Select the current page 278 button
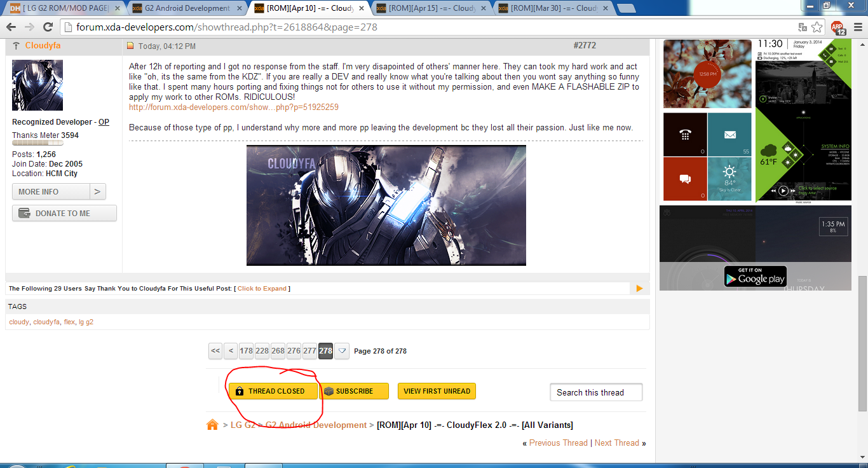The image size is (868, 468). pos(325,351)
